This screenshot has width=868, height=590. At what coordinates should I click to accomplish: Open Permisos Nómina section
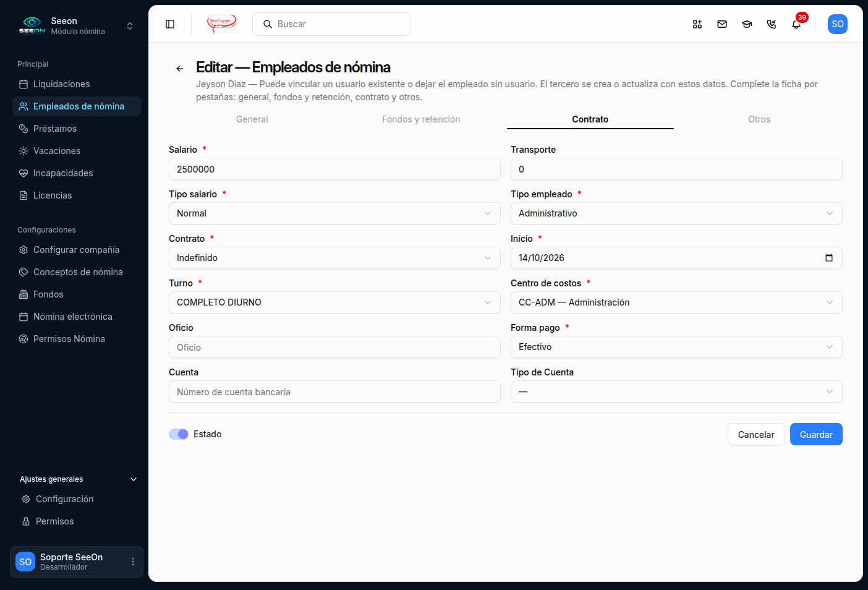pyautogui.click(x=77, y=339)
